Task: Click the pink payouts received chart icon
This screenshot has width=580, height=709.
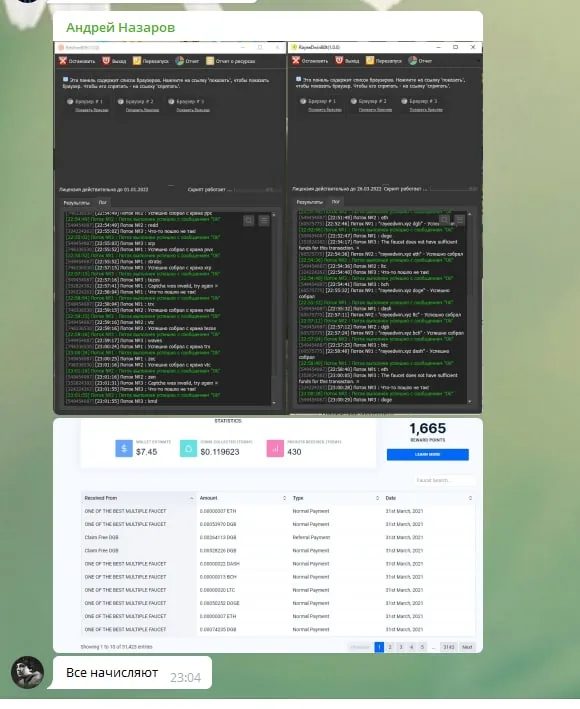Action: [275, 449]
